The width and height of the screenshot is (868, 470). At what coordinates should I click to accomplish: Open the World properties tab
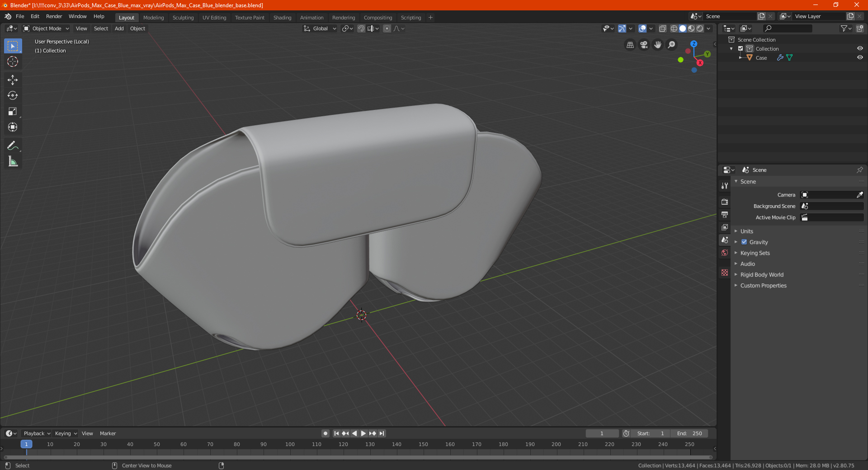pyautogui.click(x=725, y=253)
